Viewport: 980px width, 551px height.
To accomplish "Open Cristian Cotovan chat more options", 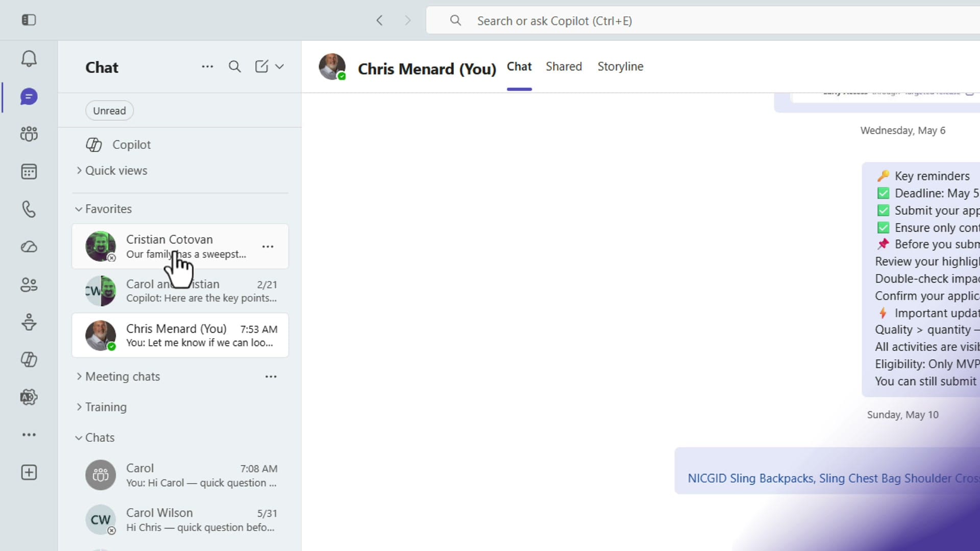I will tap(268, 246).
